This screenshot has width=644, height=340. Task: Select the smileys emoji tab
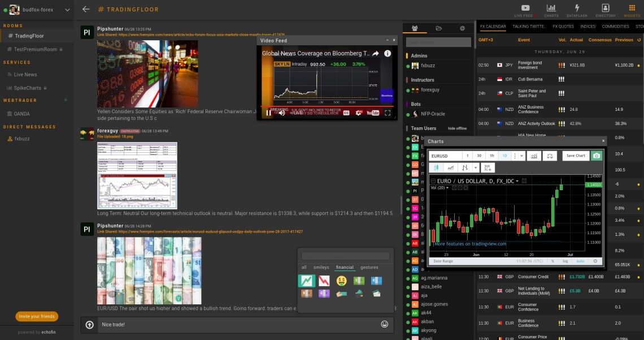pos(321,267)
